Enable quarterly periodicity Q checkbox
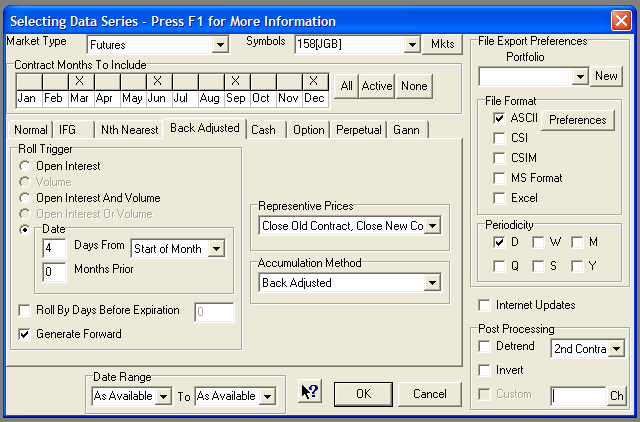Screen dimensions: 640x422 (x=499, y=266)
